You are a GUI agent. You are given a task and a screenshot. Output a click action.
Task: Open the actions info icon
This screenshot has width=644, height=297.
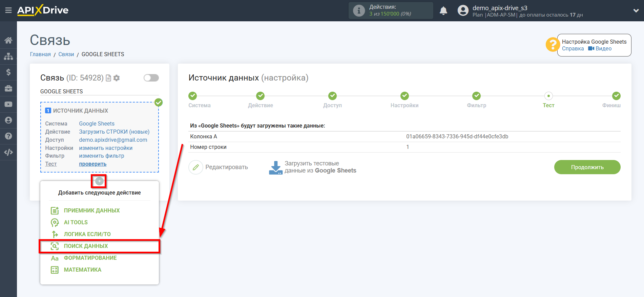[x=359, y=10]
